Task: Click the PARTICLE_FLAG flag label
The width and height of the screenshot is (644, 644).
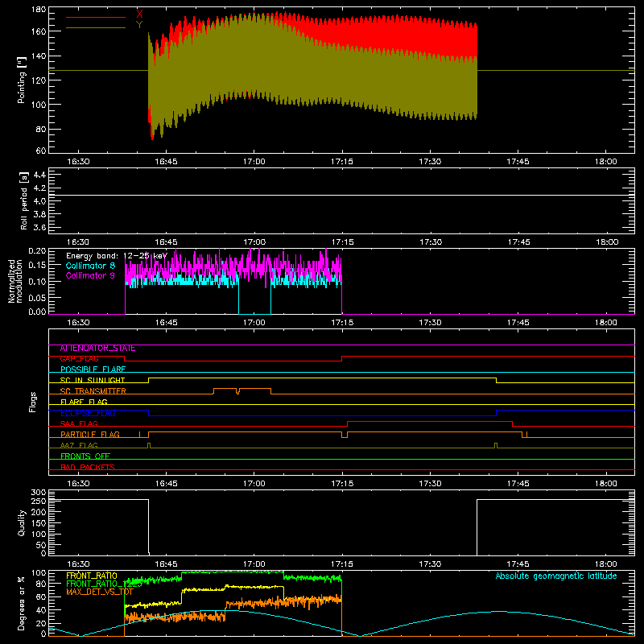Action: click(x=90, y=435)
